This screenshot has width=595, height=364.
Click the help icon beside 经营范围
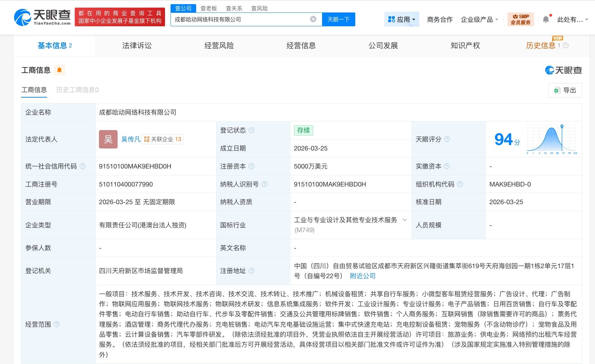pyautogui.click(x=57, y=324)
